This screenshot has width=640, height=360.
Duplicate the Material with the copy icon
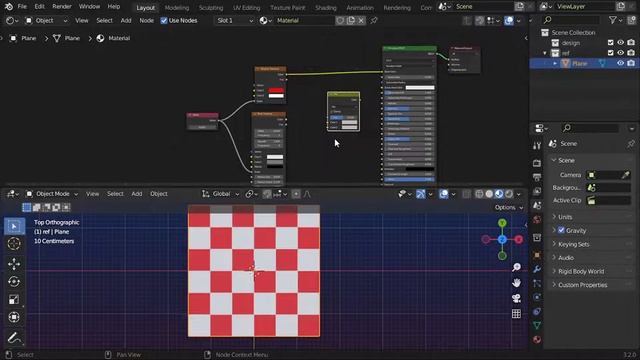[x=351, y=20]
